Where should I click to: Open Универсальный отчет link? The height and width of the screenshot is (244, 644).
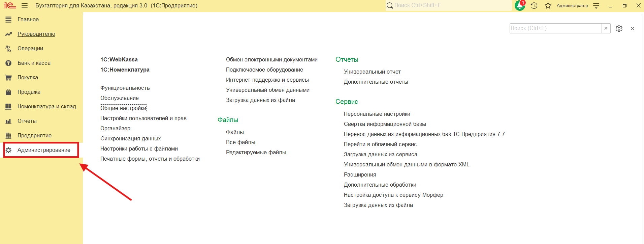[x=372, y=72]
